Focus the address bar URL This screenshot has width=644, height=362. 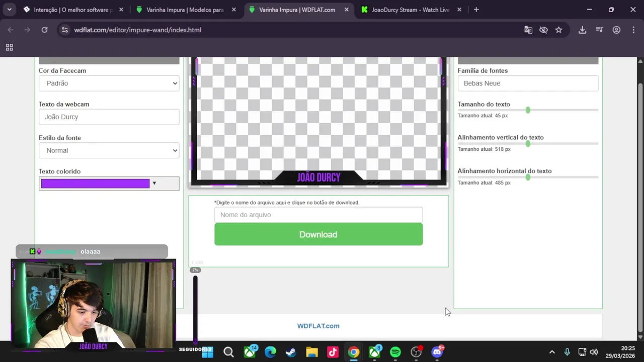138,30
